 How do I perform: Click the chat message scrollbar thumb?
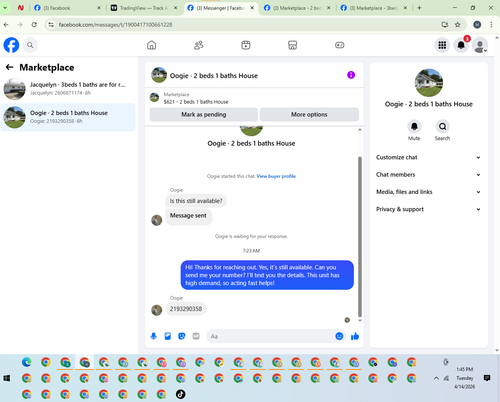tap(360, 237)
